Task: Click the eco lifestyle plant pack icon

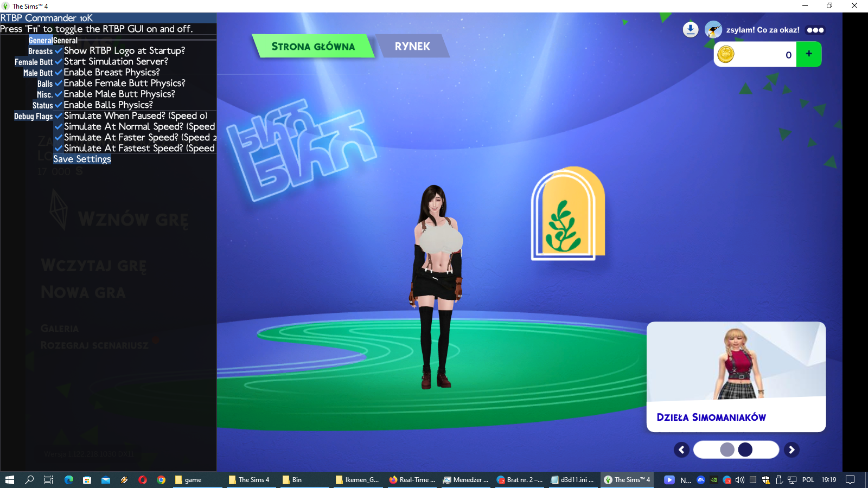Action: 567,213
